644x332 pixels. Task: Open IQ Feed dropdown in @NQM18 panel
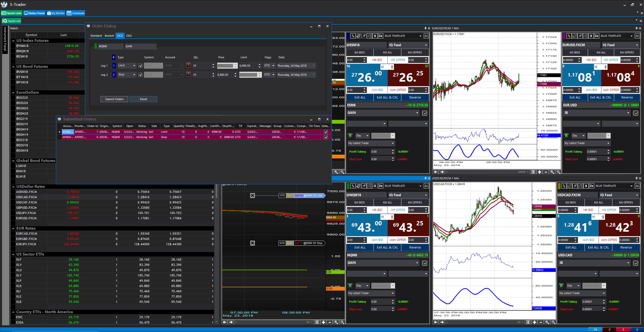tap(409, 195)
